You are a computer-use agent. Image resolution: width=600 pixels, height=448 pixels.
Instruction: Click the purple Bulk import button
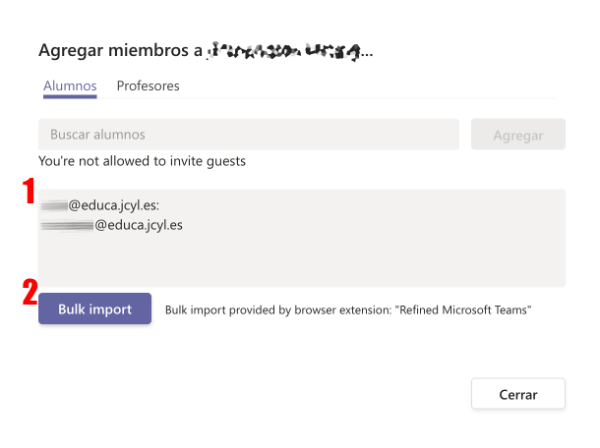95,309
